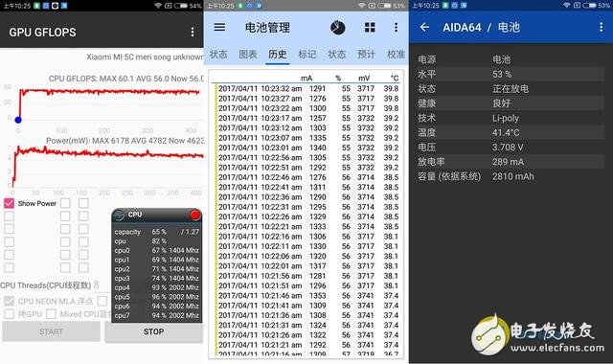This screenshot has width=613, height=364.
Task: Close the CPU overlay with red button
Action: (194, 215)
